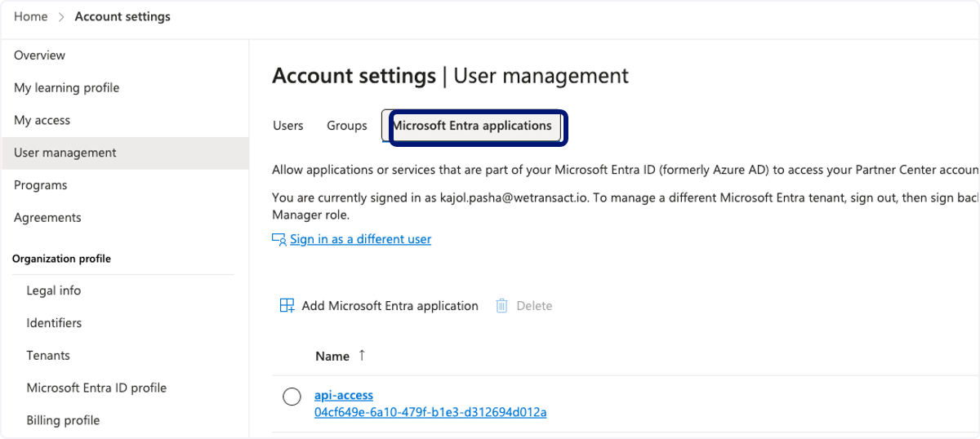Open My learning profile in sidebar
The height and width of the screenshot is (439, 980).
126,88
